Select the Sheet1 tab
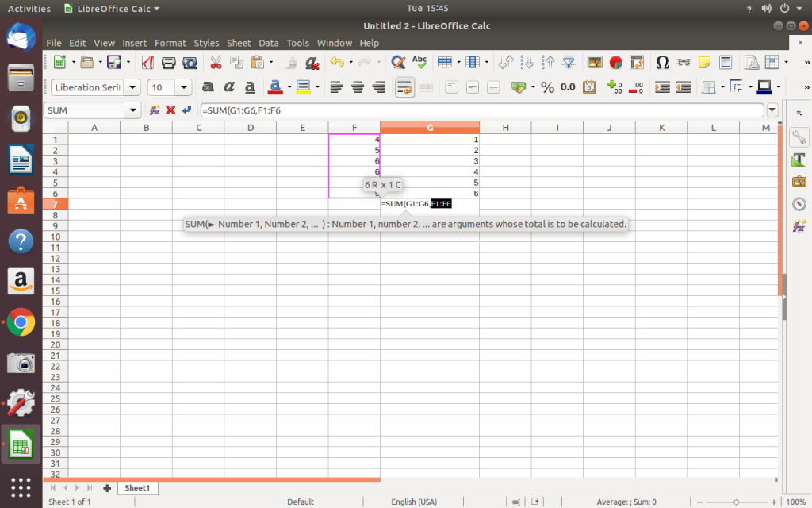Image resolution: width=812 pixels, height=508 pixels. coord(137,488)
